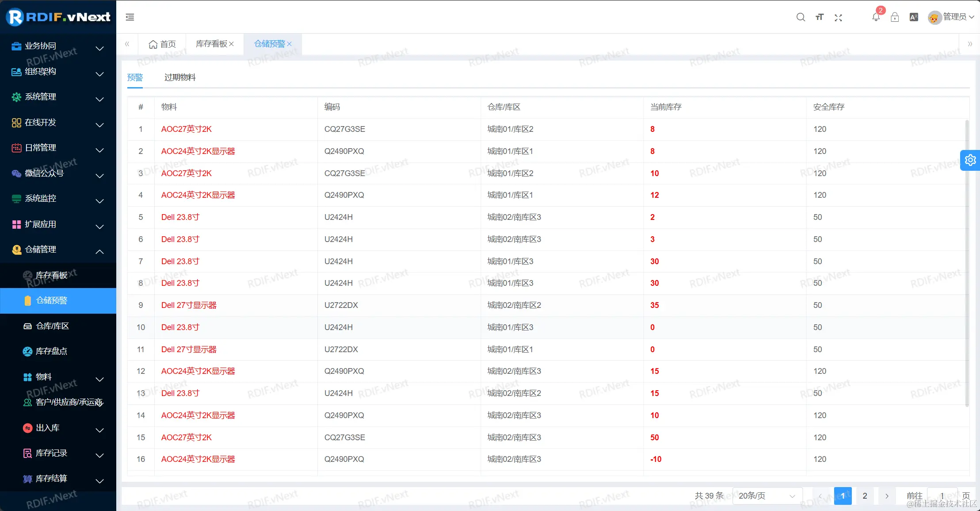
Task: Open the search magnifier icon in header
Action: [x=801, y=17]
